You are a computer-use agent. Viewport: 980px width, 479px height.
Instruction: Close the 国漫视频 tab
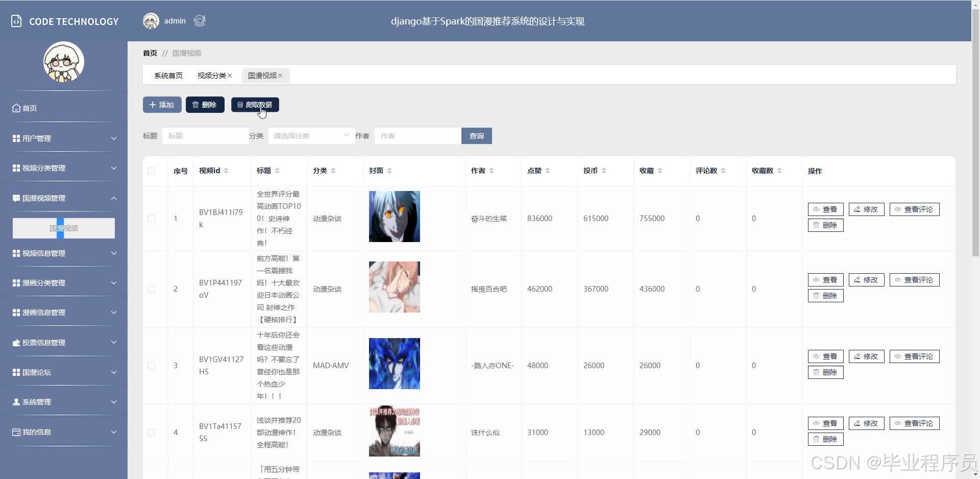tap(280, 76)
